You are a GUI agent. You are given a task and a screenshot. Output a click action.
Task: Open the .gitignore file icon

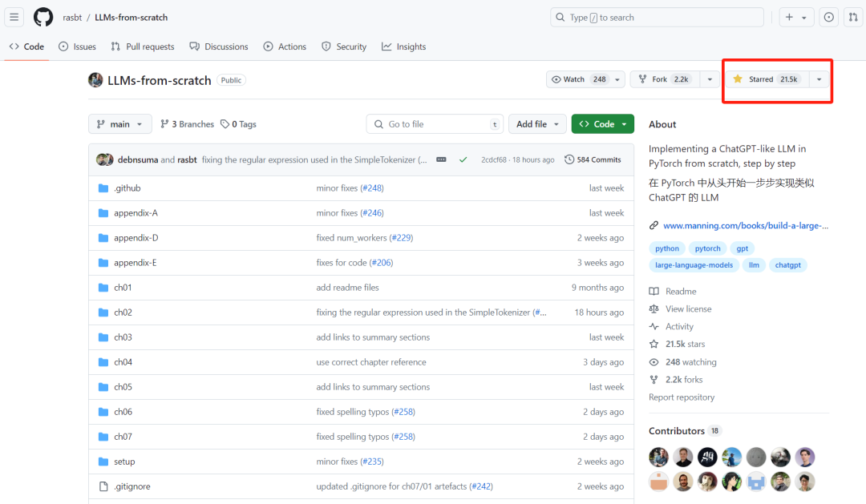[103, 486]
